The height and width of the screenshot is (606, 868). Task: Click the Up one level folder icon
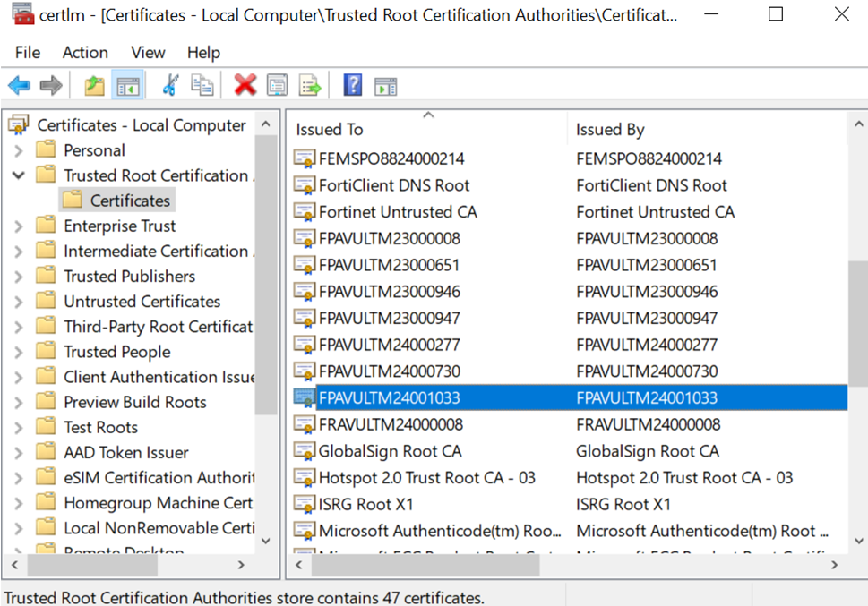coord(94,86)
